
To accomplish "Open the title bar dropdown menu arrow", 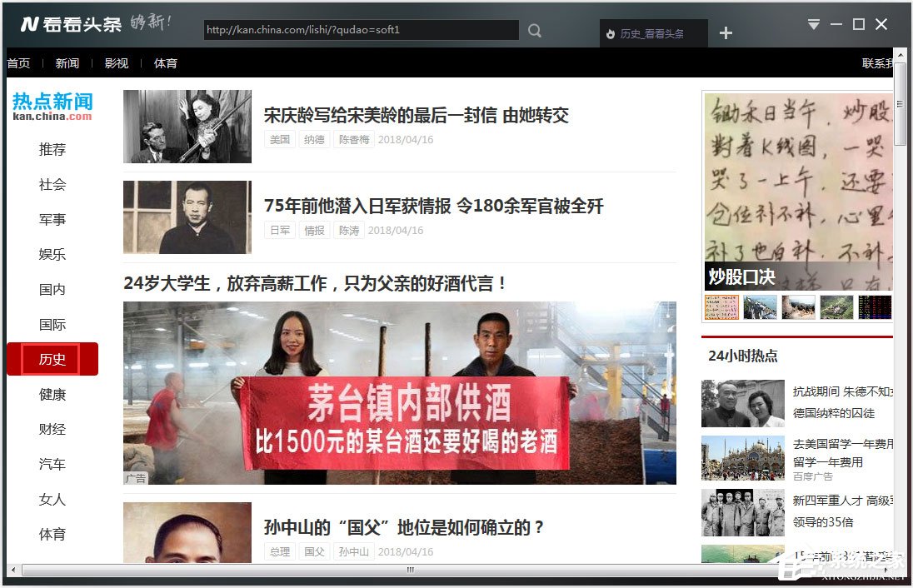I will coord(814,24).
